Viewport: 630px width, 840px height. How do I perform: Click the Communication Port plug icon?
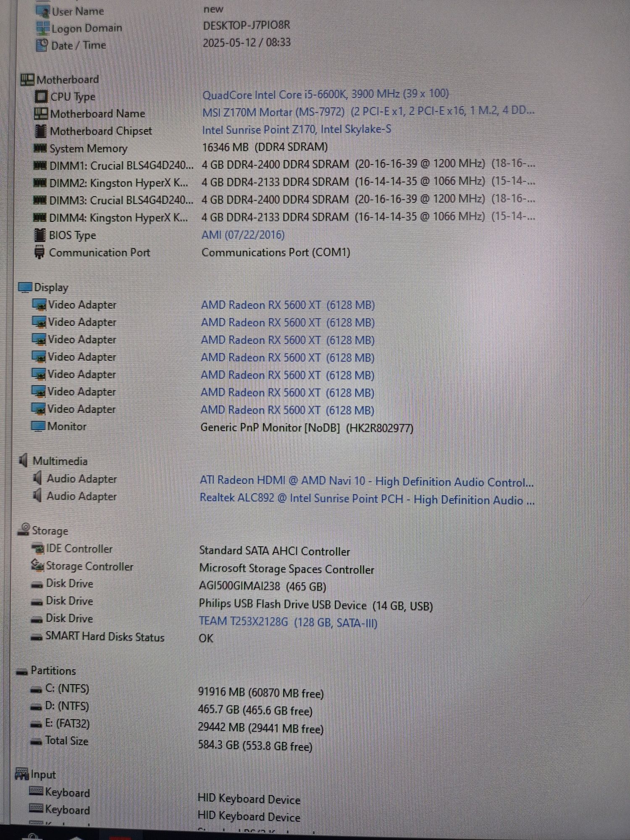pos(39,252)
